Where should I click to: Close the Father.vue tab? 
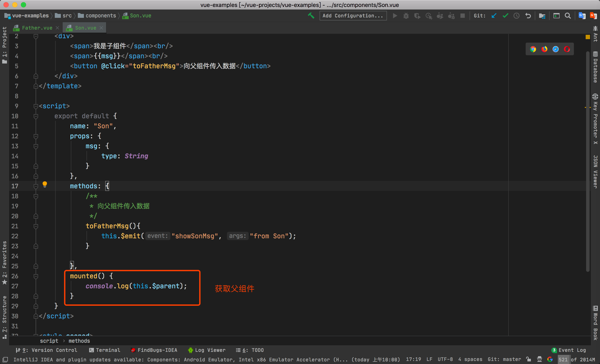pyautogui.click(x=57, y=28)
